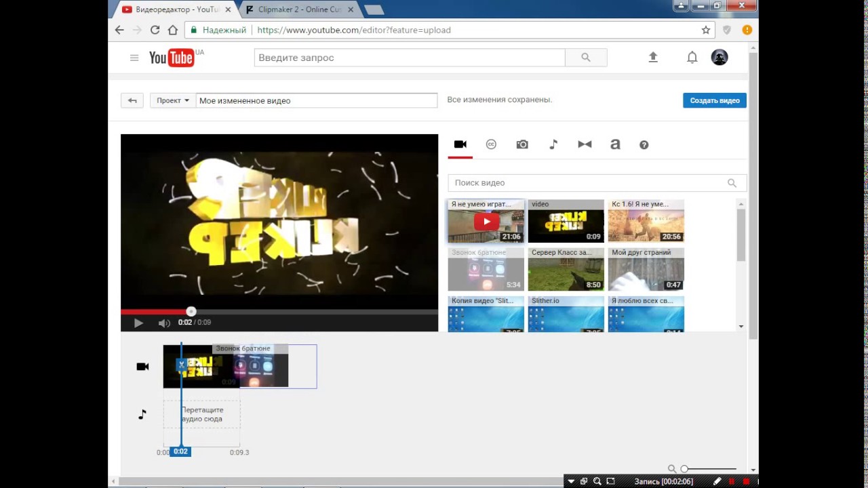
Task: Select the 'video' 0:09 thumbnail
Action: [x=566, y=221]
